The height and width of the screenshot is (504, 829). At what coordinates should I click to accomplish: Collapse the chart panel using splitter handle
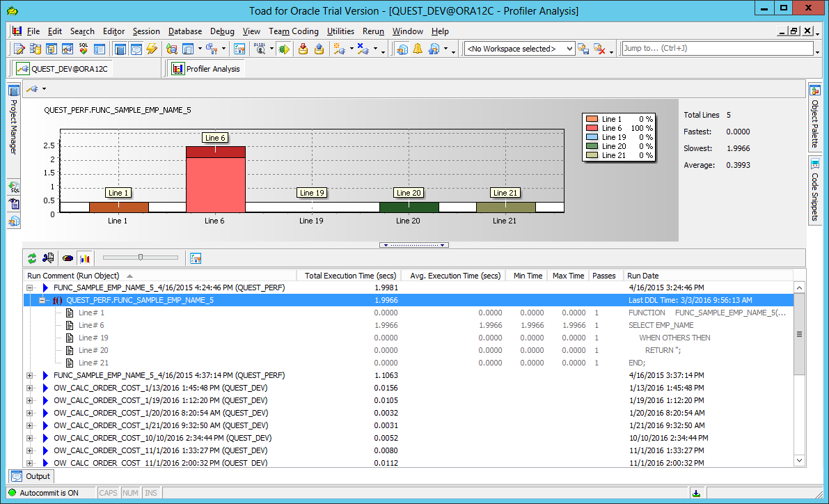pos(414,245)
